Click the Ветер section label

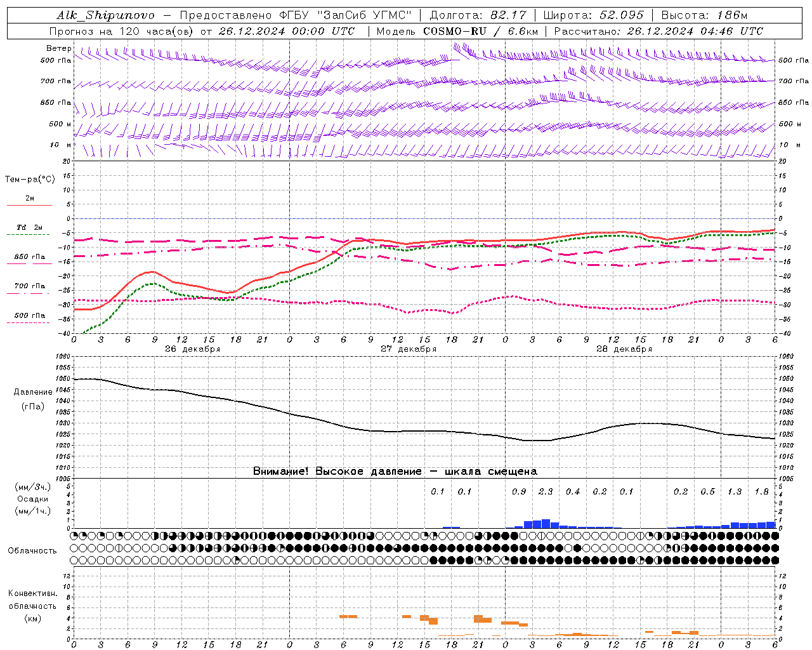(x=59, y=48)
